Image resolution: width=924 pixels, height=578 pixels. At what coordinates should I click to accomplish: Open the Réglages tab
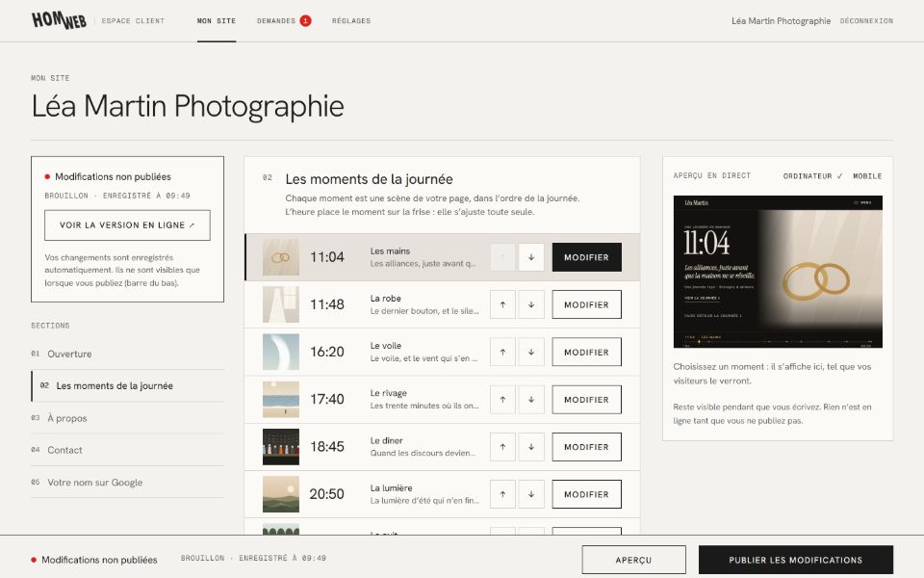pyautogui.click(x=351, y=20)
